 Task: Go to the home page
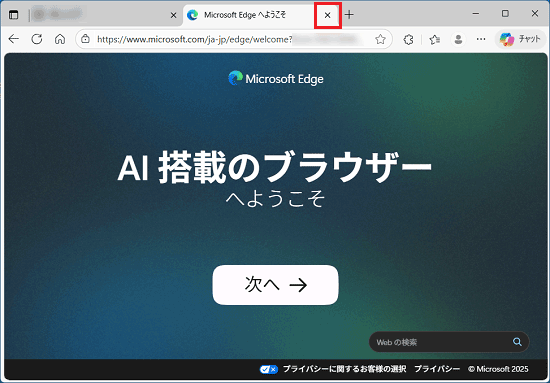(x=60, y=39)
